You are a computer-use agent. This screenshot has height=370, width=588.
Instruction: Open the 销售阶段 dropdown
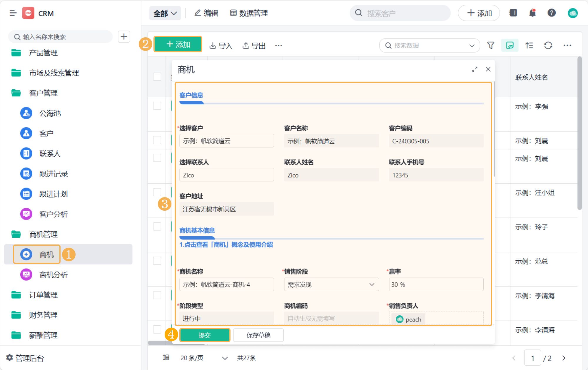coord(331,284)
